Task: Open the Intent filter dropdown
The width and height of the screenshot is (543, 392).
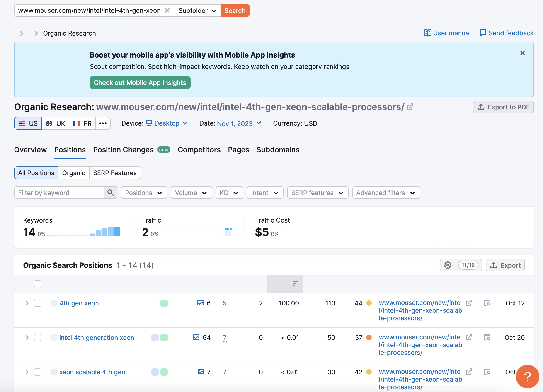Action: click(x=265, y=193)
